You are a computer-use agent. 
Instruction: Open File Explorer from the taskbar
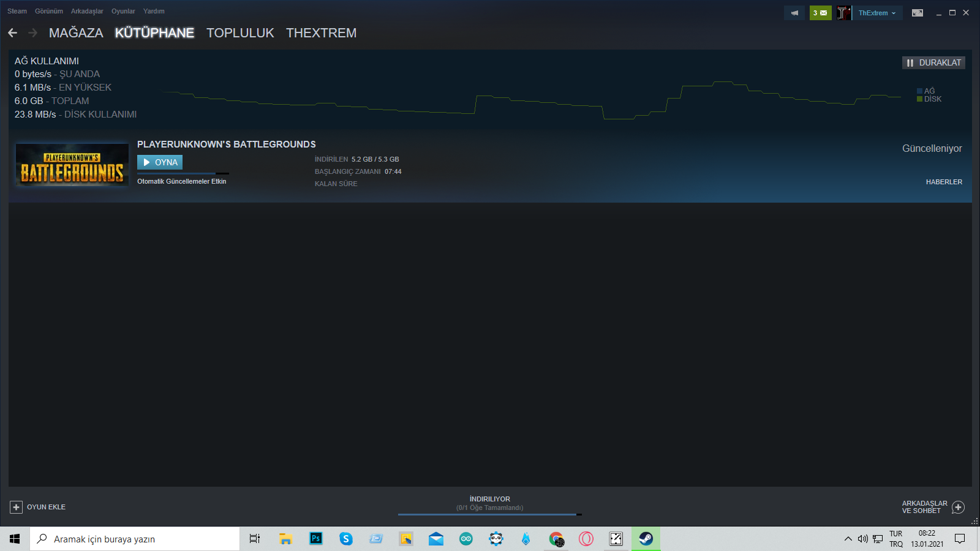pos(285,539)
